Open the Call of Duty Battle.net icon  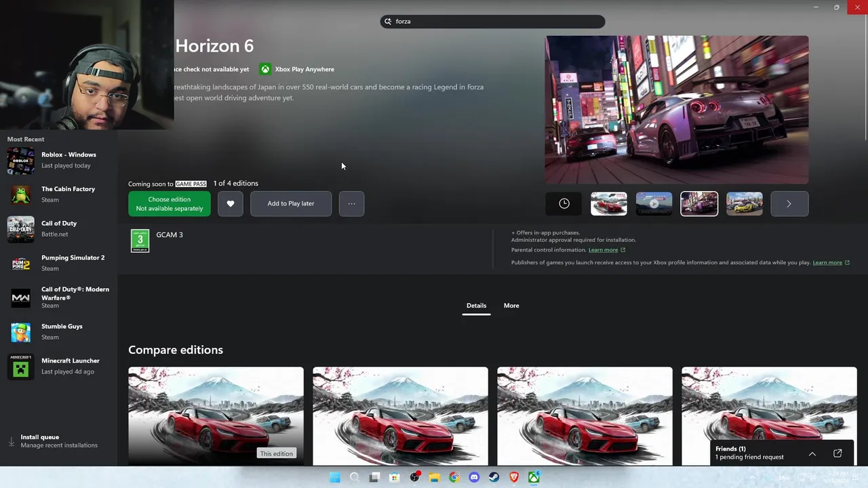point(20,229)
